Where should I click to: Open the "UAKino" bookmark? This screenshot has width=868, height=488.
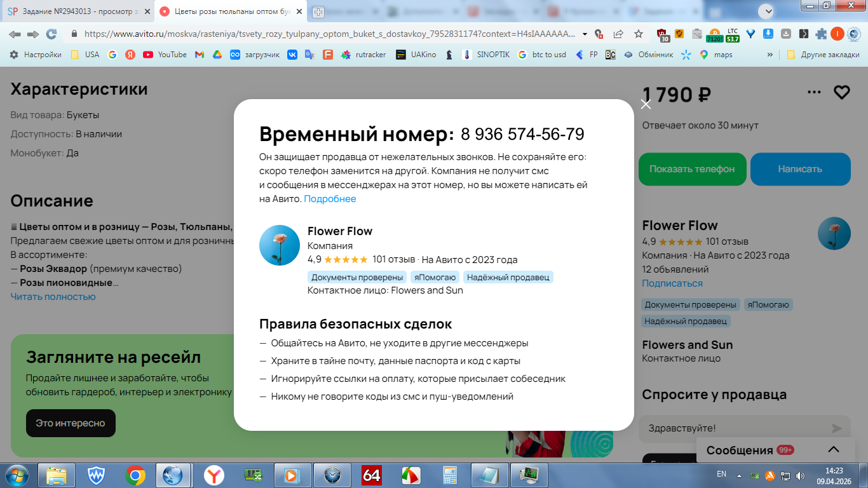[416, 55]
